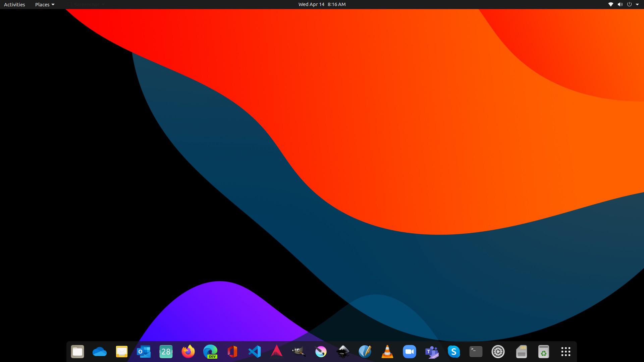Click the Wi-Fi status icon

point(611,4)
